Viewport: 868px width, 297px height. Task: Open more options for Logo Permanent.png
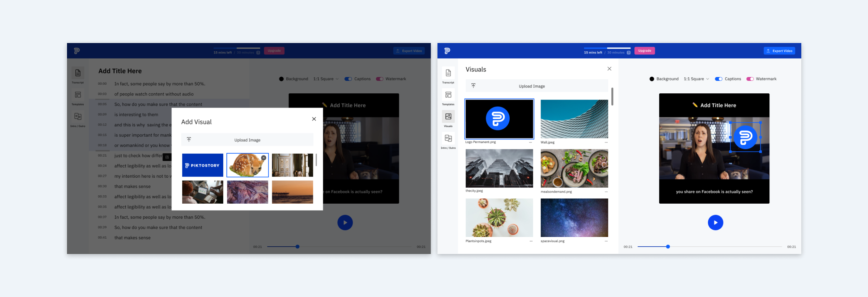tap(531, 142)
